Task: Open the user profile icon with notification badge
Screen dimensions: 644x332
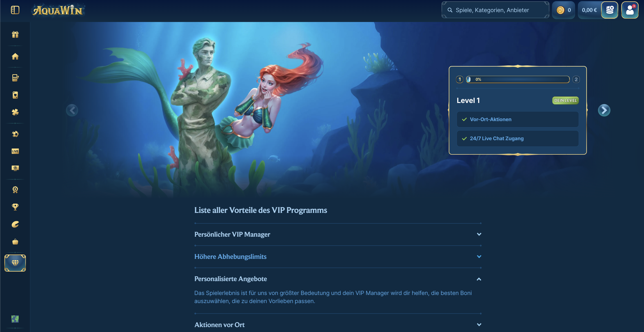Action: tap(630, 10)
